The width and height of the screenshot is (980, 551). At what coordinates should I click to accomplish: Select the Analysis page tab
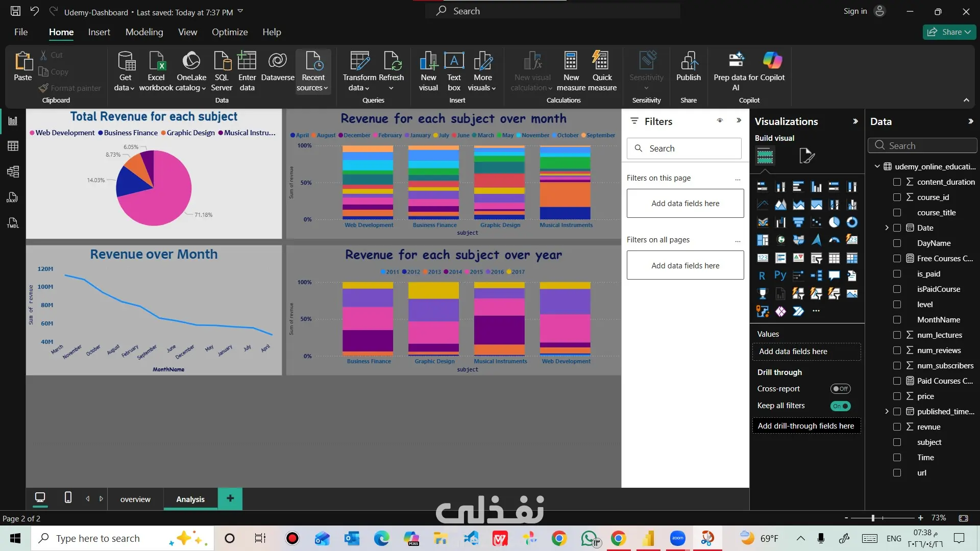tap(190, 499)
